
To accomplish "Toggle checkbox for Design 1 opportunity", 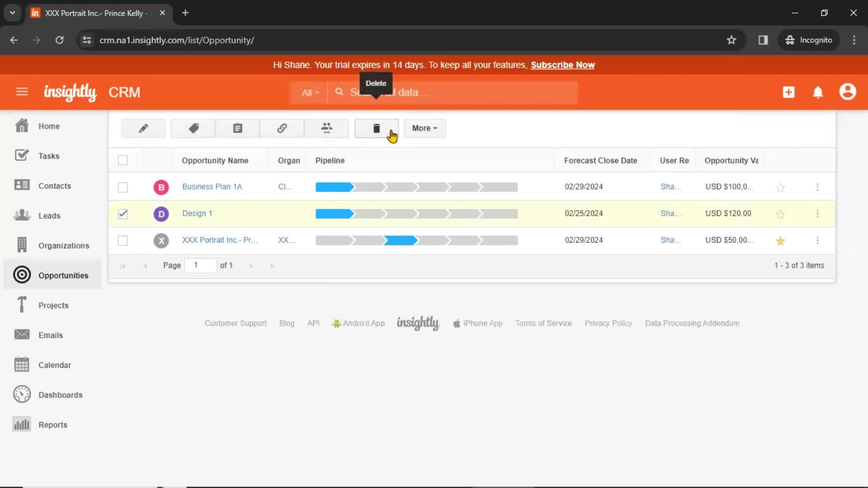I will click(x=123, y=213).
